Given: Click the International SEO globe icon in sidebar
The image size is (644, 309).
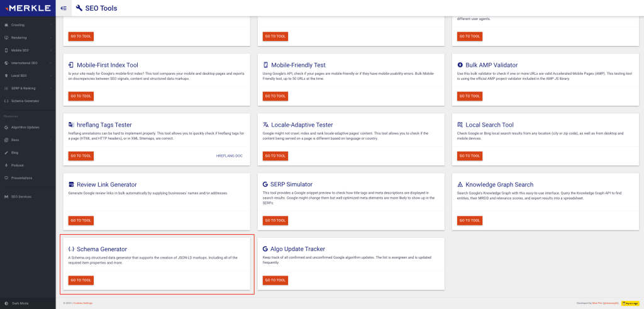Looking at the screenshot, I should coord(6,63).
